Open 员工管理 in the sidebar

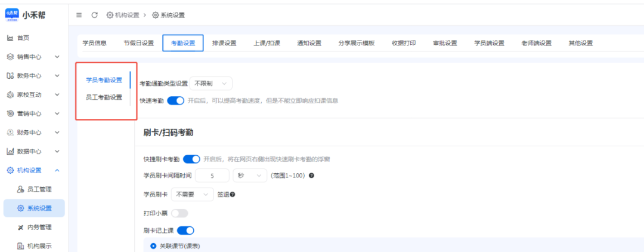point(39,189)
